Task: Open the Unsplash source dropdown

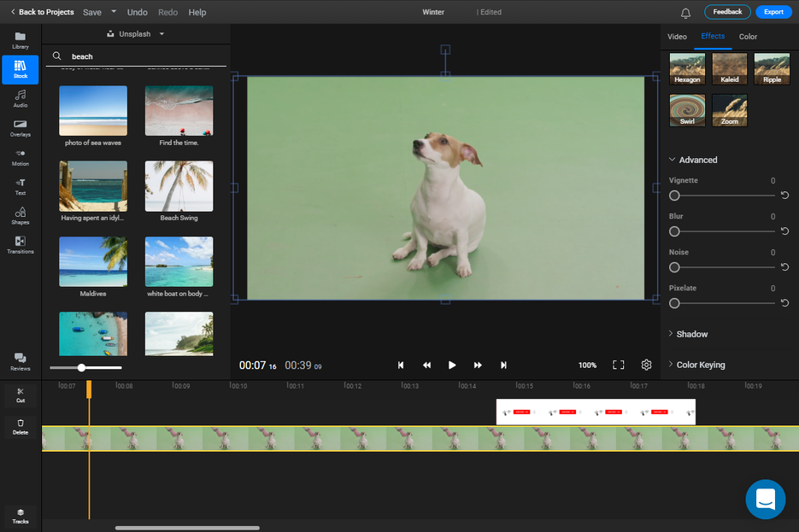Action: tap(135, 33)
